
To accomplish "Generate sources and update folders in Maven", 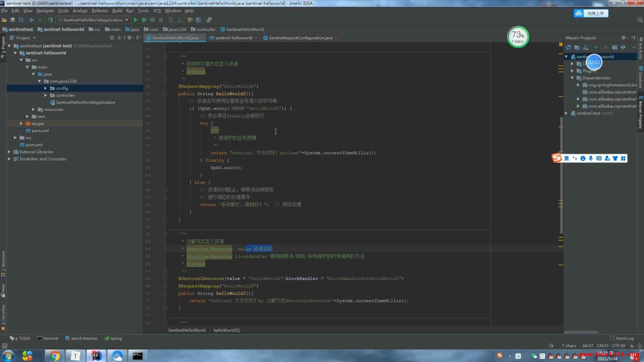I will 577,47.
